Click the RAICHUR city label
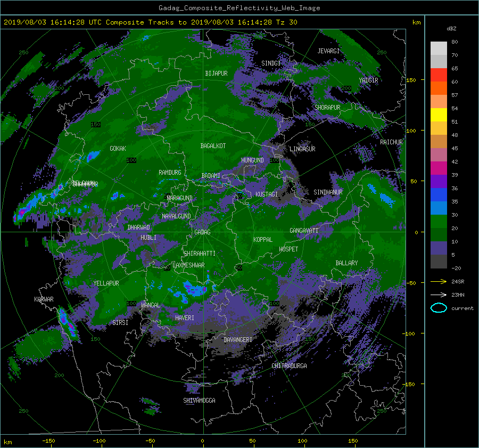This screenshot has width=479, height=448. pyautogui.click(x=391, y=142)
